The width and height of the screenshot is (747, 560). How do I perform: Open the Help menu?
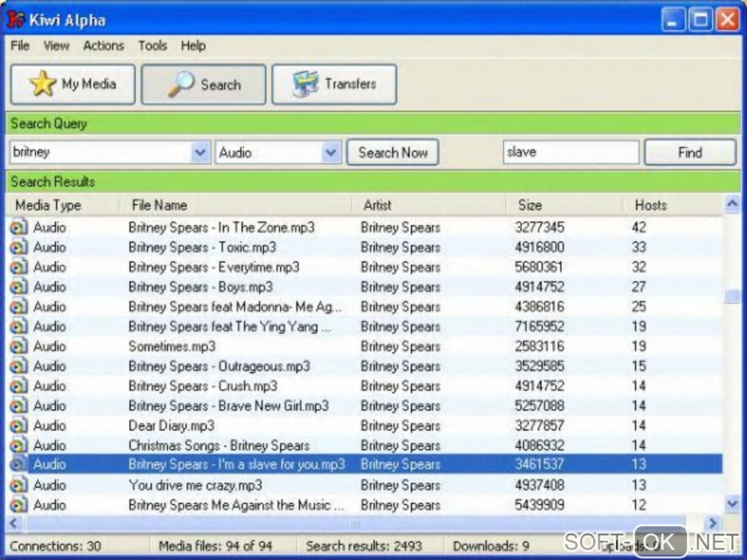(x=193, y=45)
